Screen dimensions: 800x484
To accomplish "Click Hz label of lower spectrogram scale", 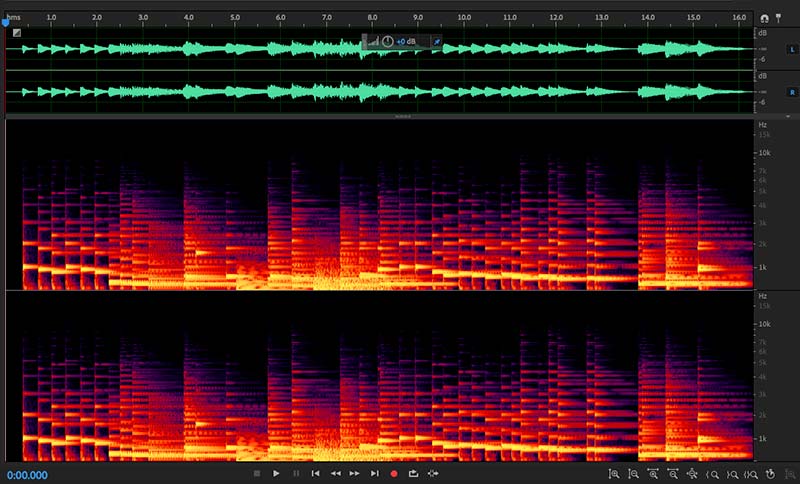I will coord(762,296).
